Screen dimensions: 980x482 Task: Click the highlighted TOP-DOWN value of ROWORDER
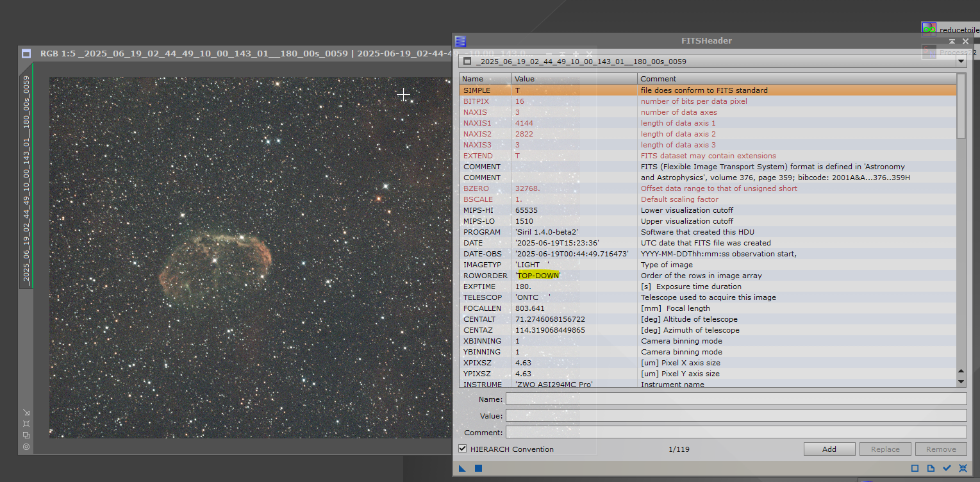coord(538,276)
